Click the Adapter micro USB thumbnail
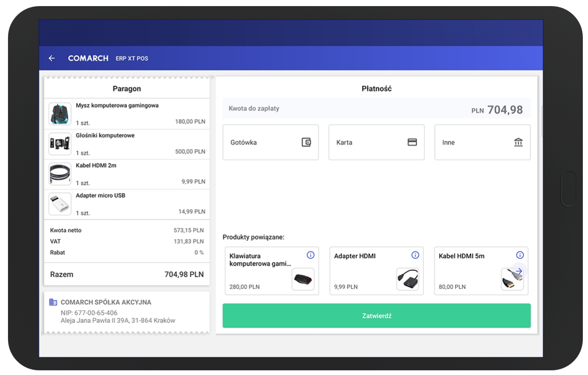The image size is (588, 375). [60, 204]
